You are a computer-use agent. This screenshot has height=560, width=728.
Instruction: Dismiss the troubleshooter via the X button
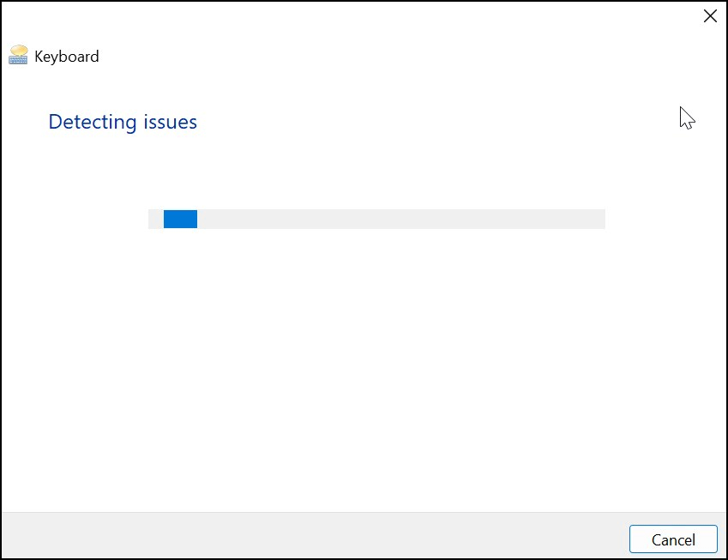click(710, 15)
